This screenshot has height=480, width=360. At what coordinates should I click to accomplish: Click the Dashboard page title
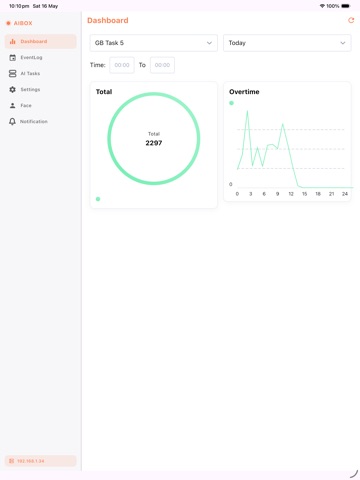(x=108, y=20)
